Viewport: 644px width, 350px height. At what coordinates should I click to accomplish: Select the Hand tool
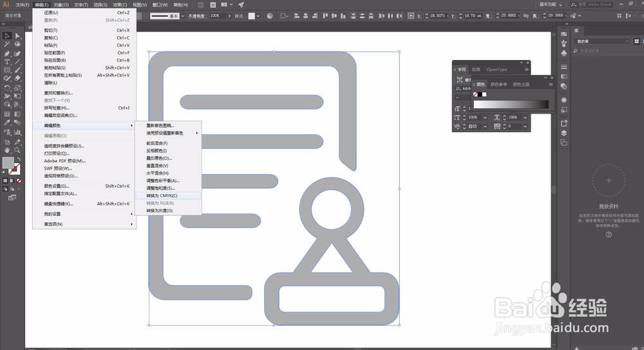click(x=7, y=151)
